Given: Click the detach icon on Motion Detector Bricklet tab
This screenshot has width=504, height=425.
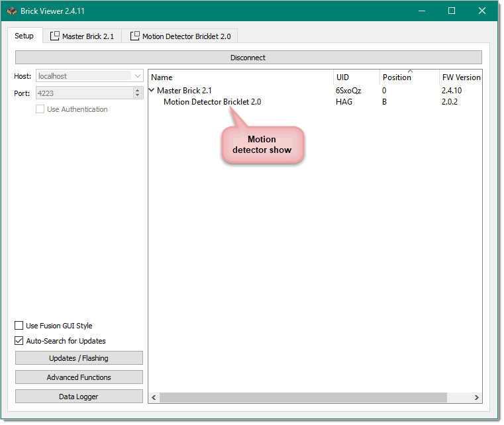Looking at the screenshot, I should point(135,36).
